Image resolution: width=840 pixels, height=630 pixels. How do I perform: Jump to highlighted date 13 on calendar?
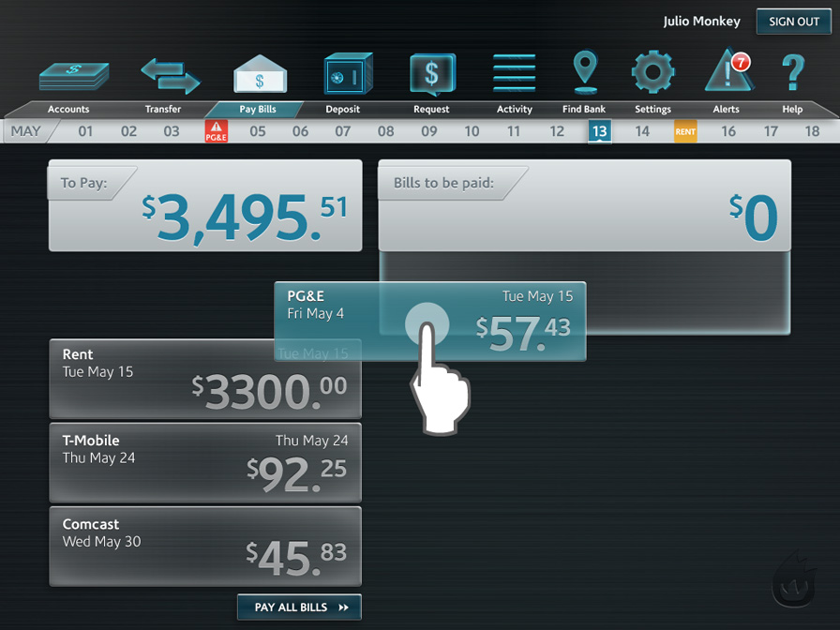click(x=599, y=131)
